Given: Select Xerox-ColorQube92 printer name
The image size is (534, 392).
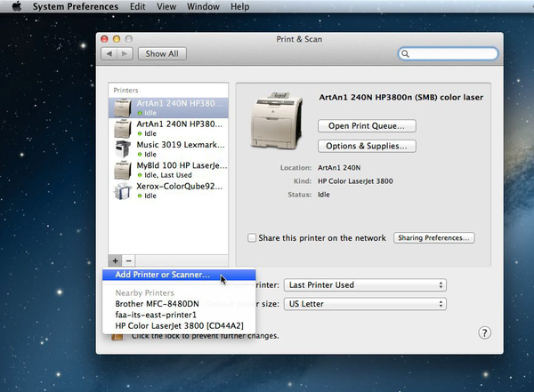Looking at the screenshot, I should click(x=180, y=186).
